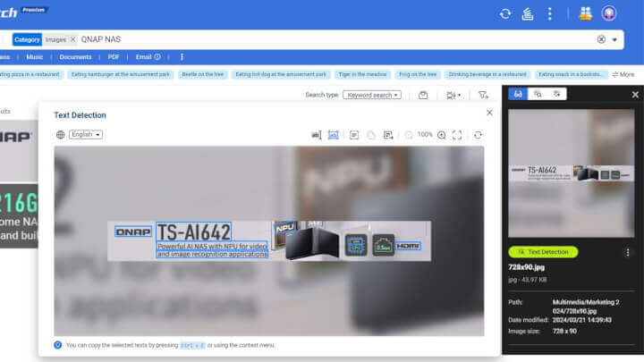Click the zoom out magnifier icon

(408, 135)
